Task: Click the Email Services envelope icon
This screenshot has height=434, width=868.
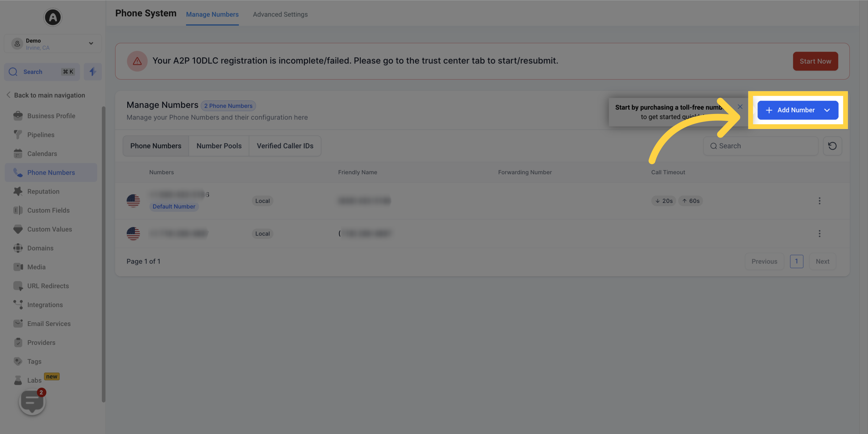Action: [x=18, y=324]
